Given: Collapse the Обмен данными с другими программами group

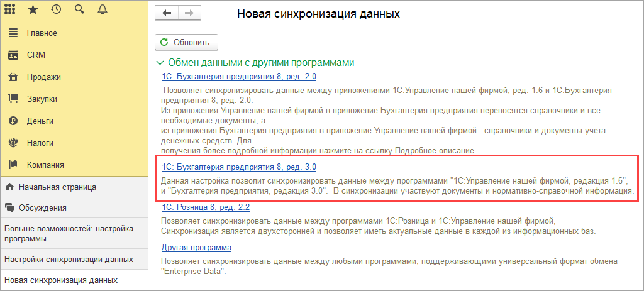Looking at the screenshot, I should tap(160, 63).
